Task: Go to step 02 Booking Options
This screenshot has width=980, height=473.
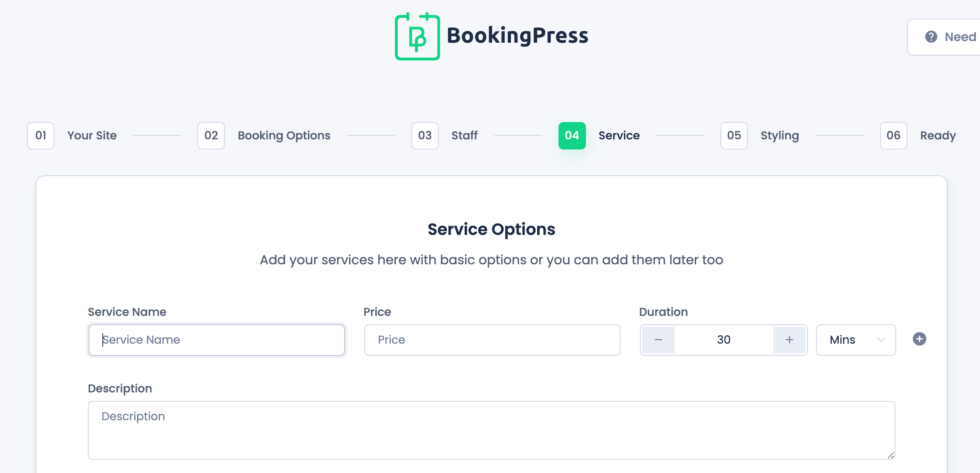Action: [284, 135]
